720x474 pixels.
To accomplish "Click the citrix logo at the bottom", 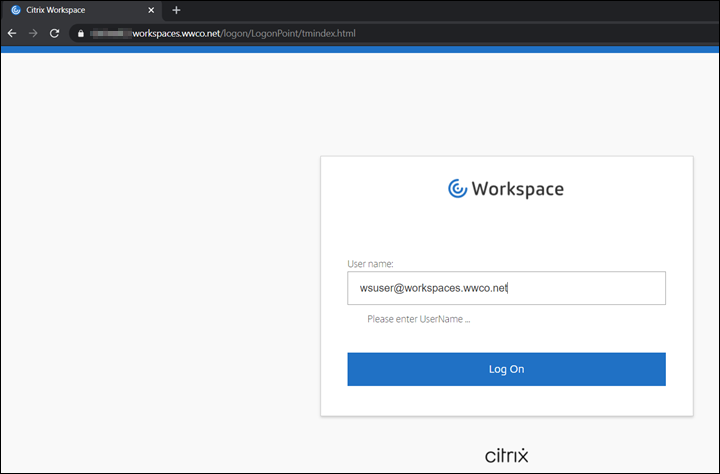I will 506,455.
